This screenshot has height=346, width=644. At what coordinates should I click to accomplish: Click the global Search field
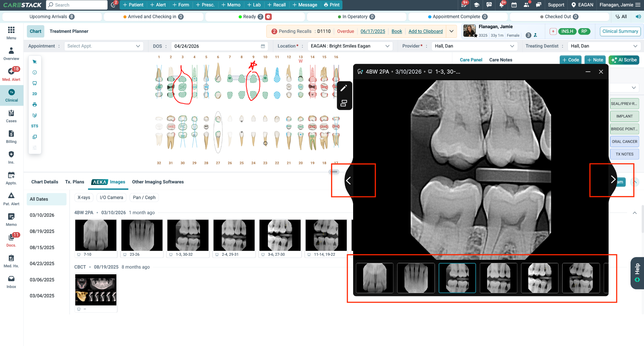(x=77, y=5)
